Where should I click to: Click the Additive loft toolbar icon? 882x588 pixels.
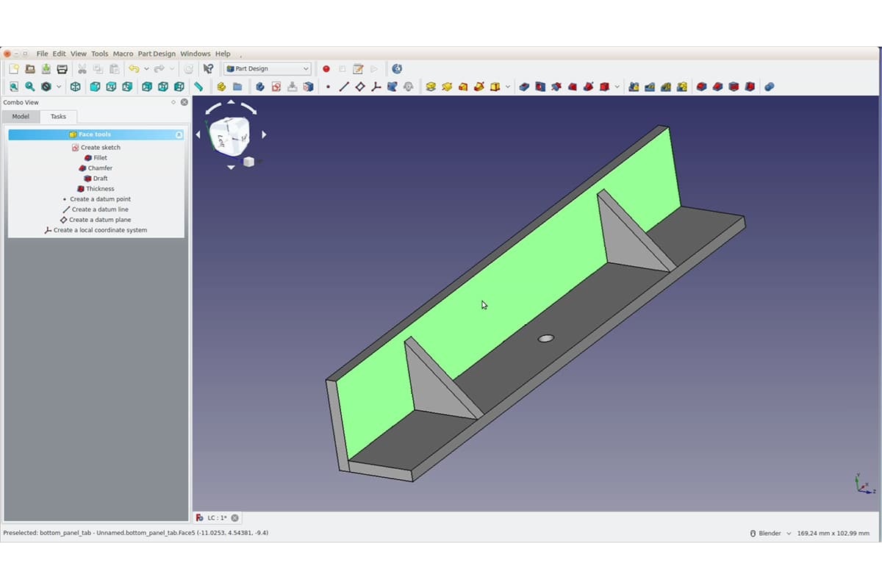[463, 87]
